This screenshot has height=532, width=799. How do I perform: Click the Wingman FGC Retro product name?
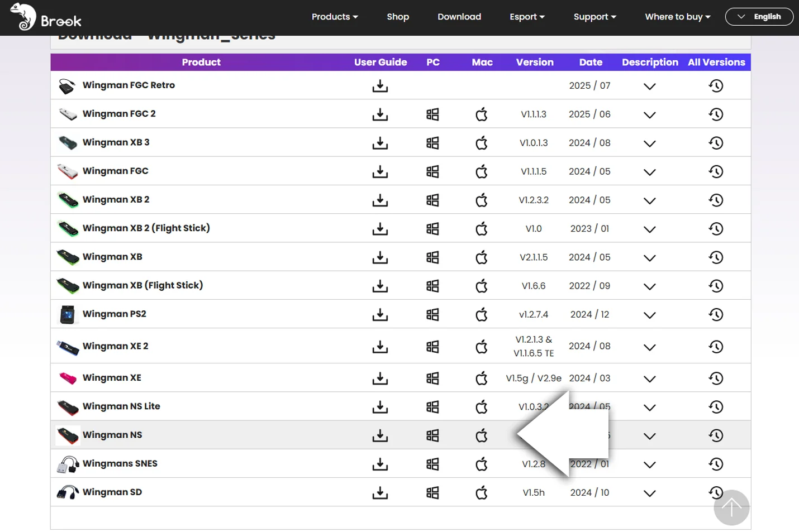tap(129, 85)
